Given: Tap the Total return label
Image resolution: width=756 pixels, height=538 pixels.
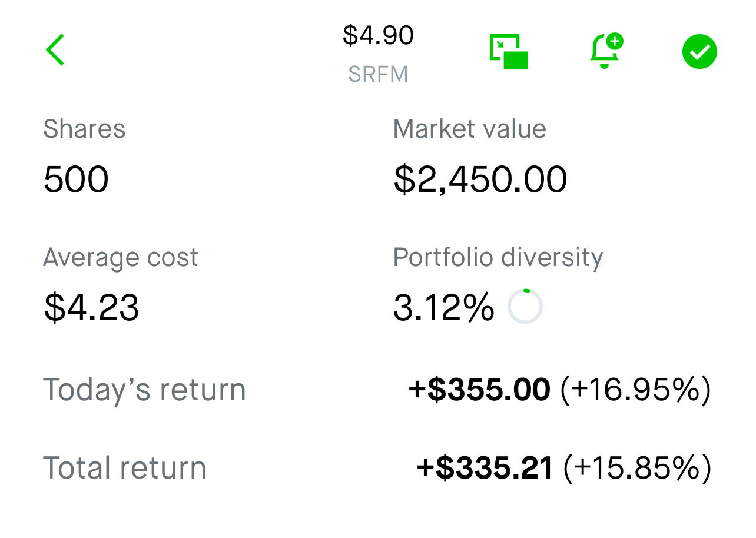Looking at the screenshot, I should 125,468.
